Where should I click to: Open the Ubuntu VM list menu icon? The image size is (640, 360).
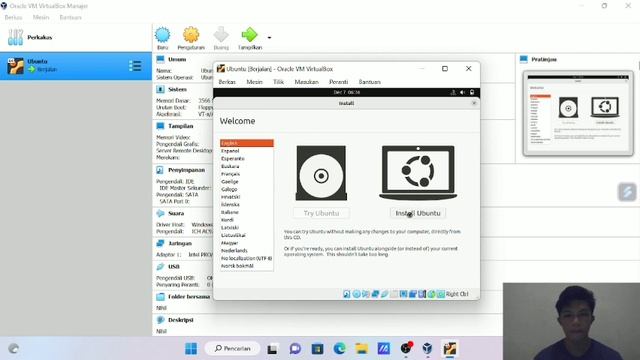135,66
